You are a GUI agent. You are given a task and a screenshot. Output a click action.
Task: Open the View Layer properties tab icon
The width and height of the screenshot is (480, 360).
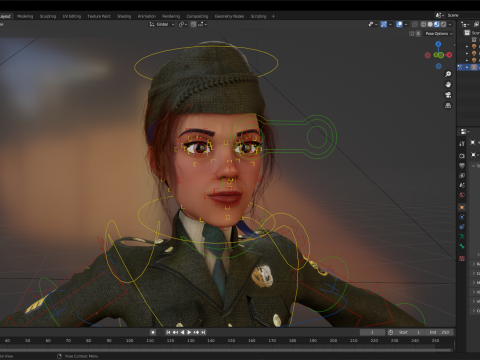pos(462,175)
